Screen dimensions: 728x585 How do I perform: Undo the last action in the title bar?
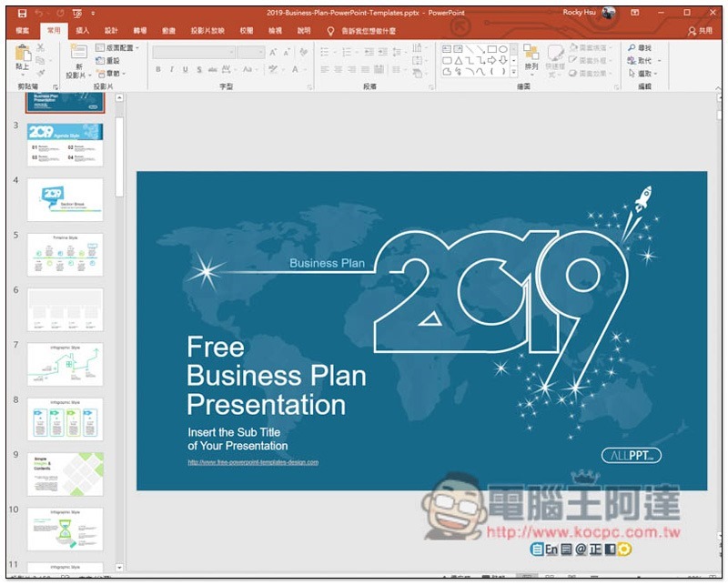pos(39,13)
